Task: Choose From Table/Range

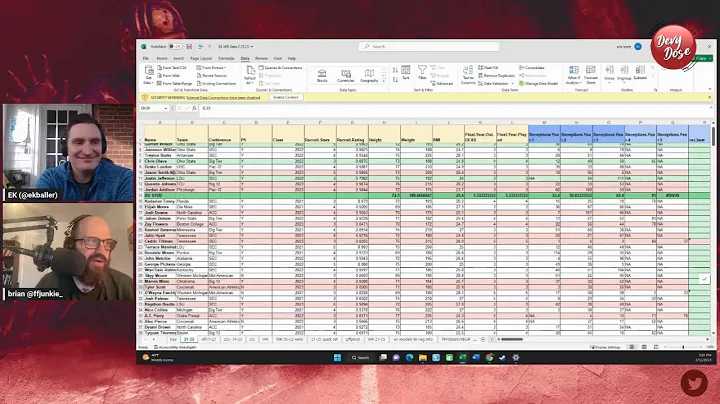Action: 175,84
